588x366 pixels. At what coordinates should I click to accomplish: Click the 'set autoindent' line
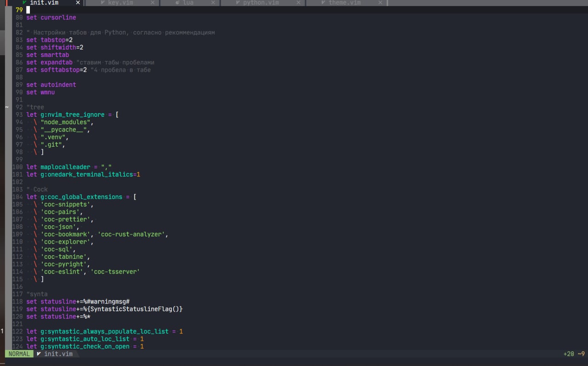(51, 85)
